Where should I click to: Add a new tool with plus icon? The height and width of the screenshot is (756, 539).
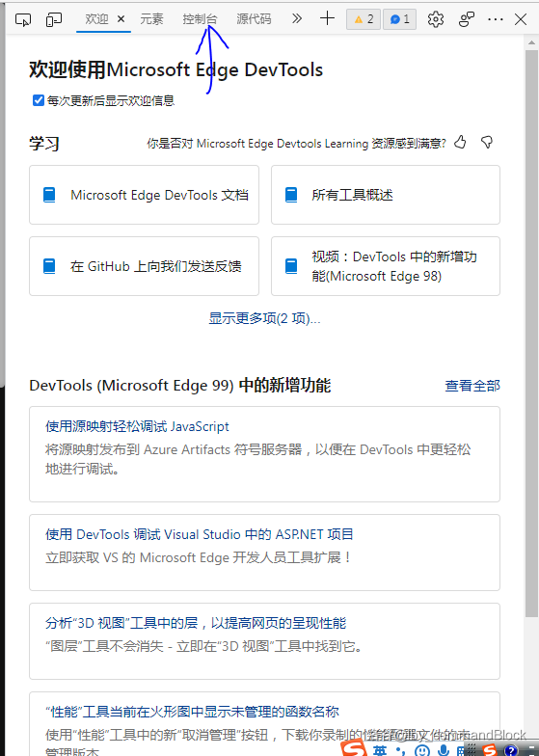tap(328, 19)
